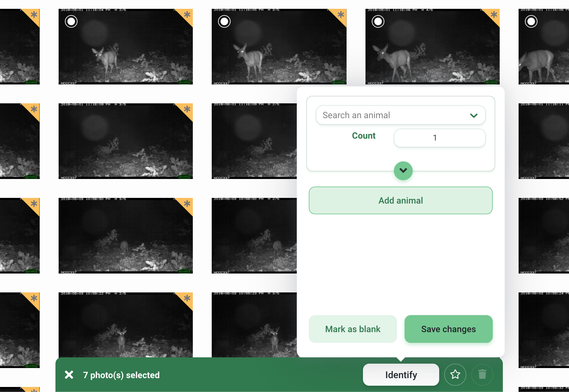The image size is (569, 392).
Task: Delete selected photos with trash icon
Action: 482,374
